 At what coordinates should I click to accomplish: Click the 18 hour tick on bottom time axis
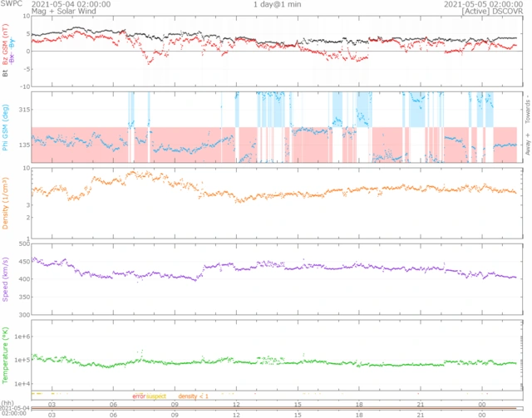pos(359,413)
